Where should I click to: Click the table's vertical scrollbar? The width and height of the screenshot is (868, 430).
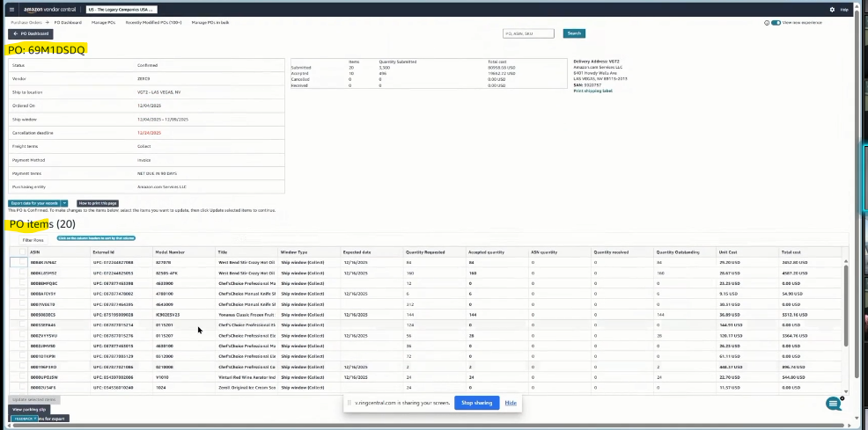coord(845,304)
